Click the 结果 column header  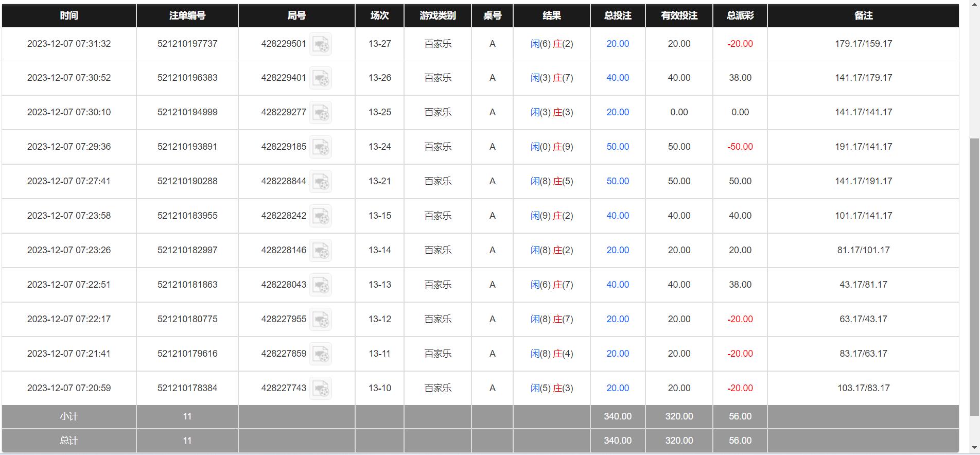552,15
